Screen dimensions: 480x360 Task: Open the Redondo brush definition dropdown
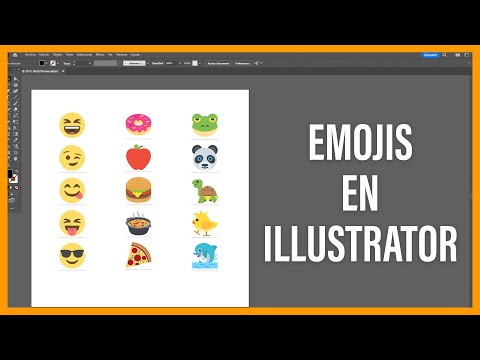(148, 63)
